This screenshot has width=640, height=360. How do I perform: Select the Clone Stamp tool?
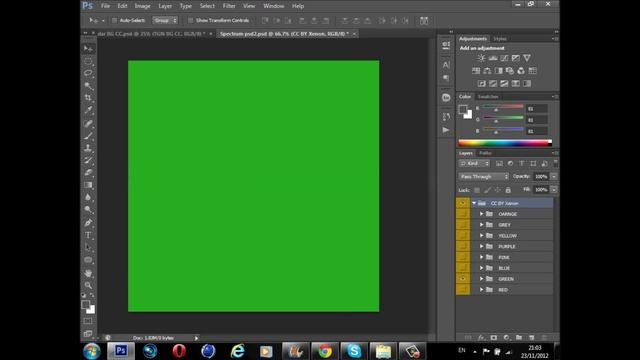coord(88,148)
